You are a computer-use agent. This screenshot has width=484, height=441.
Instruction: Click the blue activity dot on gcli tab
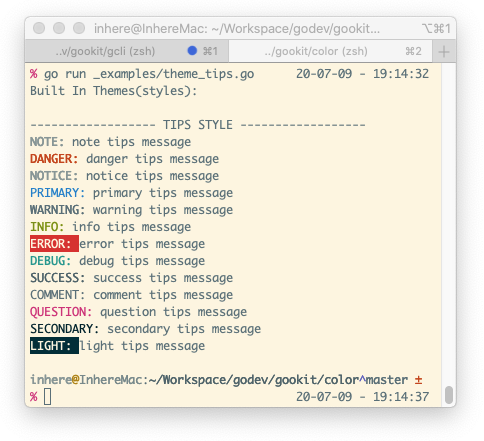click(192, 51)
